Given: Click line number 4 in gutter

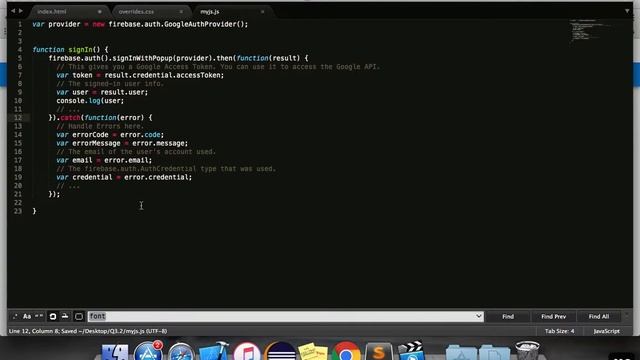Looking at the screenshot, I should click(20, 50).
